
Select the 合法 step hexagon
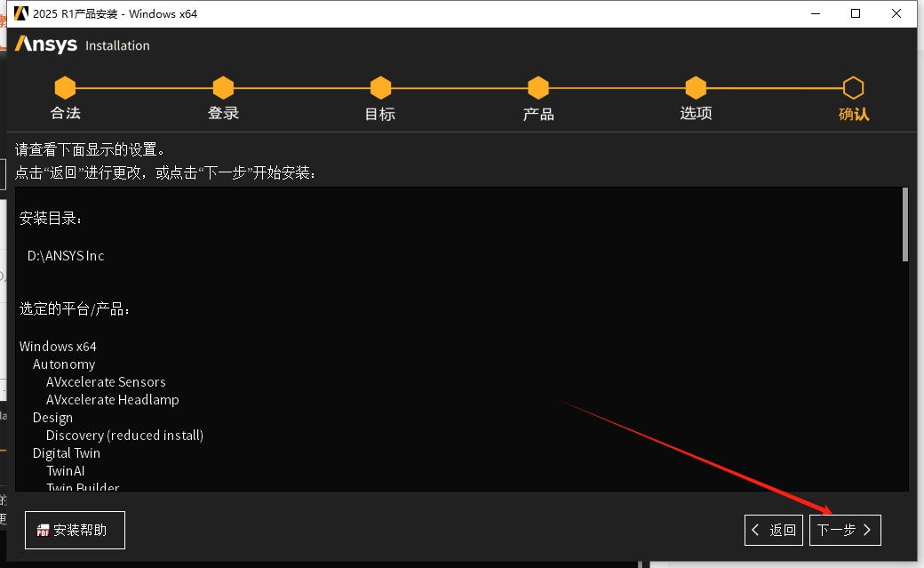pos(65,88)
